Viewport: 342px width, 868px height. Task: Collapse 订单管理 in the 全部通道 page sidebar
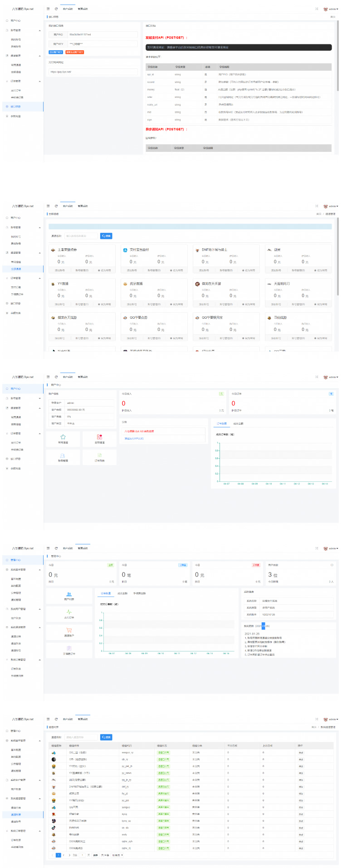39,278
